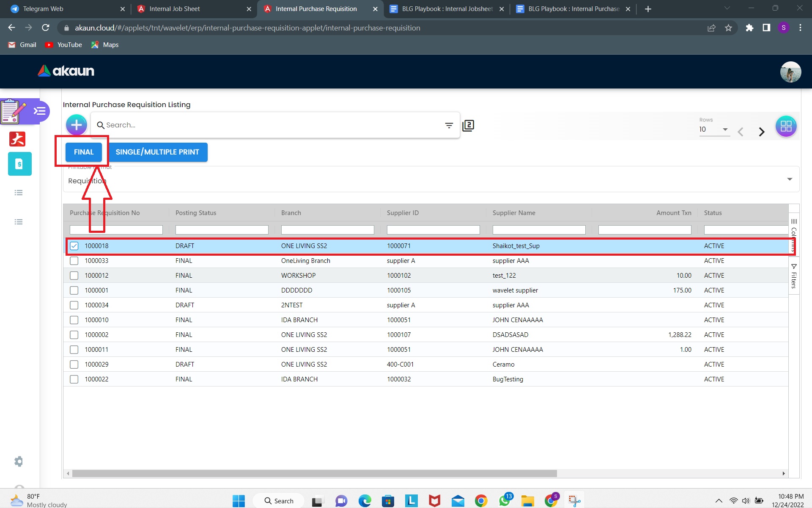Open the applet grid menu icon
Screen dimensions: 812x508
(786, 126)
